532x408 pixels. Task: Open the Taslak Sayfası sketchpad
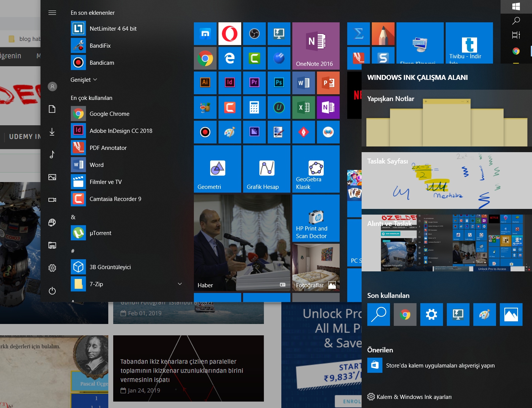click(x=447, y=181)
